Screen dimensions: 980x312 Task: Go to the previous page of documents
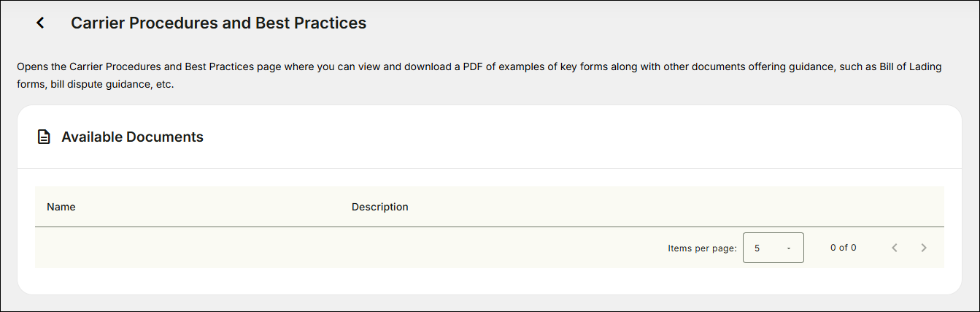pyautogui.click(x=895, y=248)
